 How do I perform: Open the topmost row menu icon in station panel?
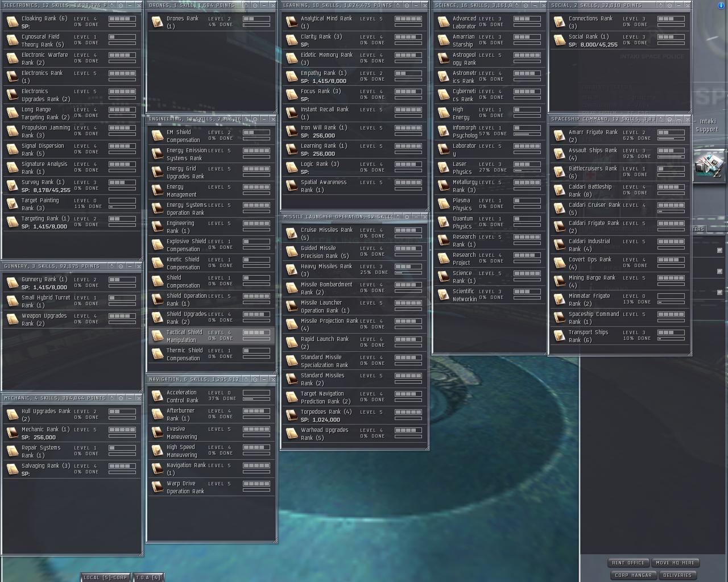(719, 250)
